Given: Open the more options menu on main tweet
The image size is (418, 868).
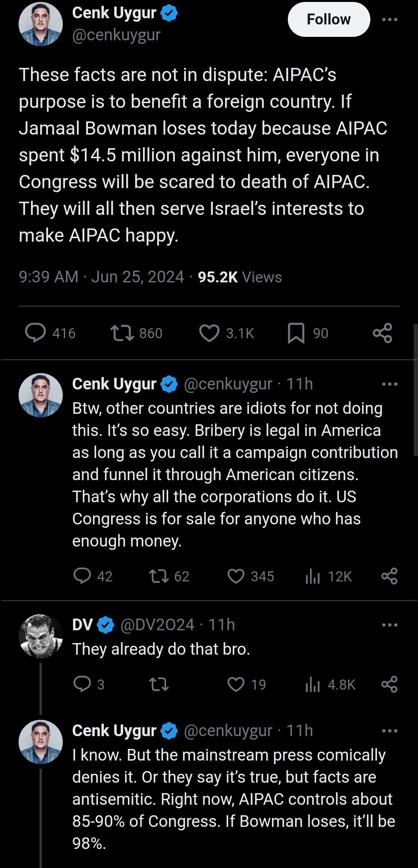Looking at the screenshot, I should click(x=389, y=20).
